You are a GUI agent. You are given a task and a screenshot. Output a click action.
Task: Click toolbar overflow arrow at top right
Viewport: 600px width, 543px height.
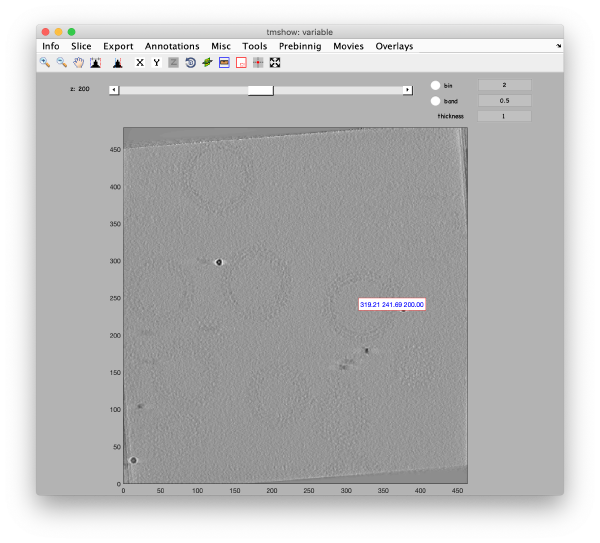(x=558, y=46)
